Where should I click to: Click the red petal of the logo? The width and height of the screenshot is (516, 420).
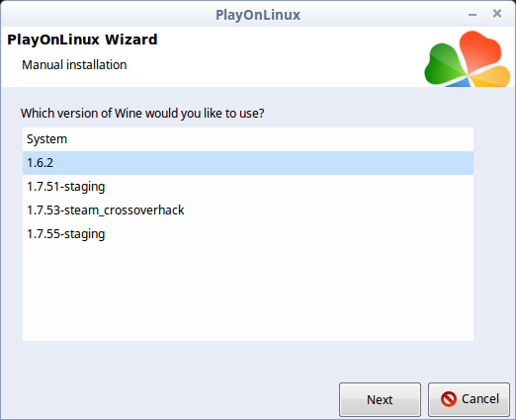(x=479, y=49)
